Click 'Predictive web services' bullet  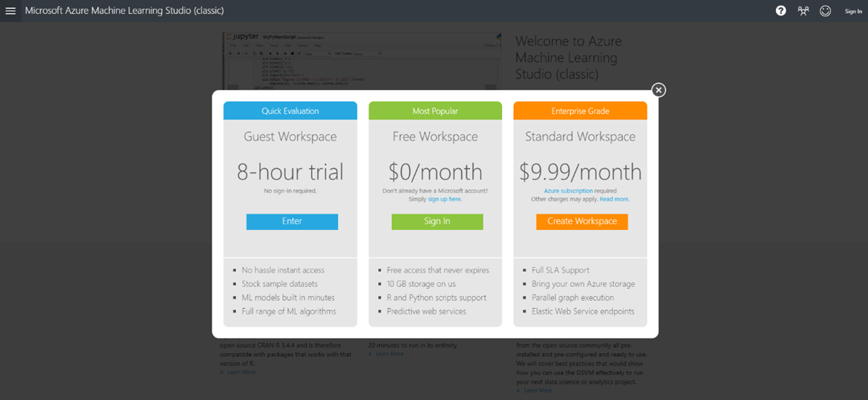click(x=426, y=312)
